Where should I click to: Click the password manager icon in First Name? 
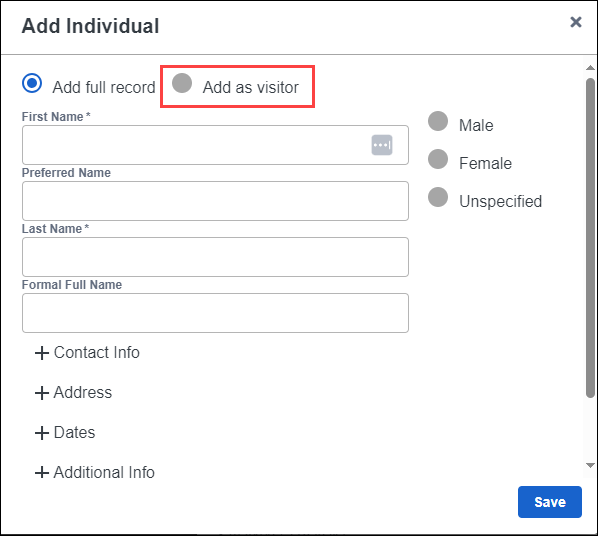[382, 145]
